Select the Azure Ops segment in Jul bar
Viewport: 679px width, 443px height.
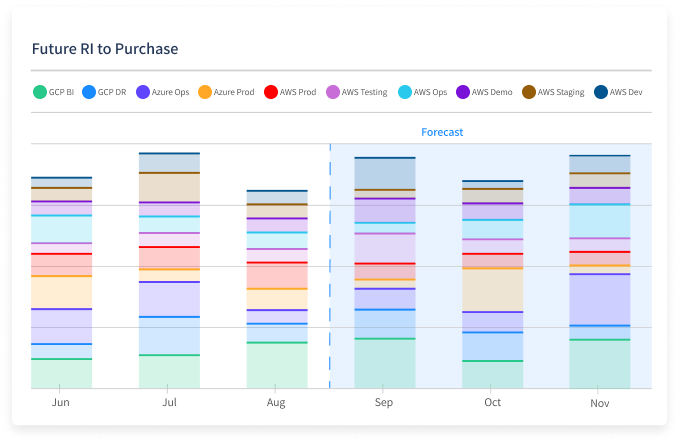pyautogui.click(x=169, y=299)
